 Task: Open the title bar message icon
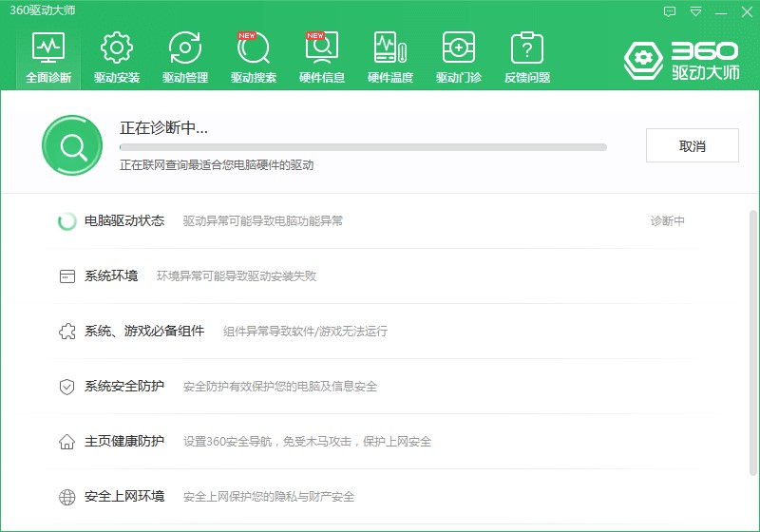pos(670,11)
